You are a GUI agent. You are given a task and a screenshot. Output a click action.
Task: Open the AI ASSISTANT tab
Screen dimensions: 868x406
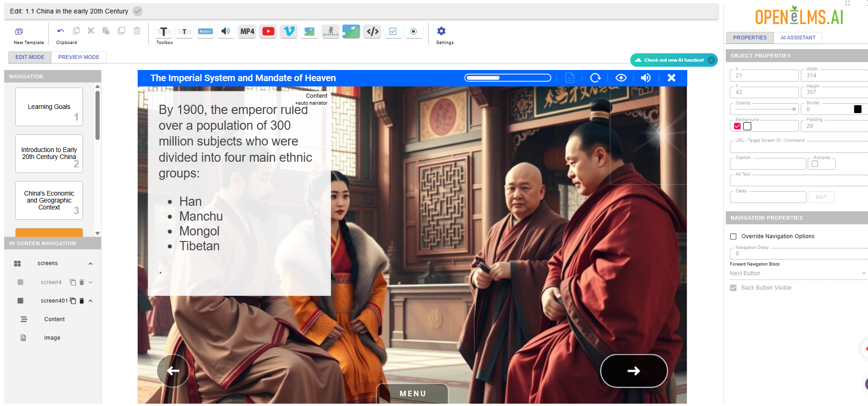pyautogui.click(x=798, y=38)
